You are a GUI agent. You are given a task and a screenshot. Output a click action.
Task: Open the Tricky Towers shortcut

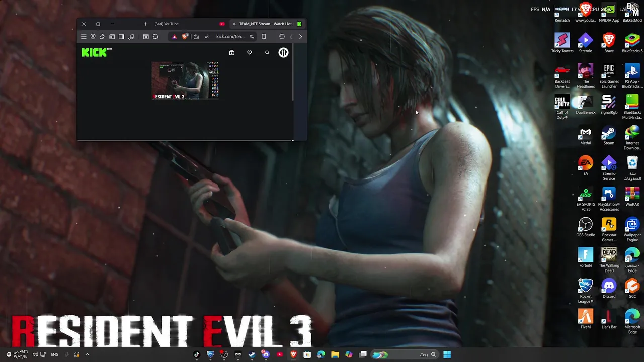coord(562,44)
